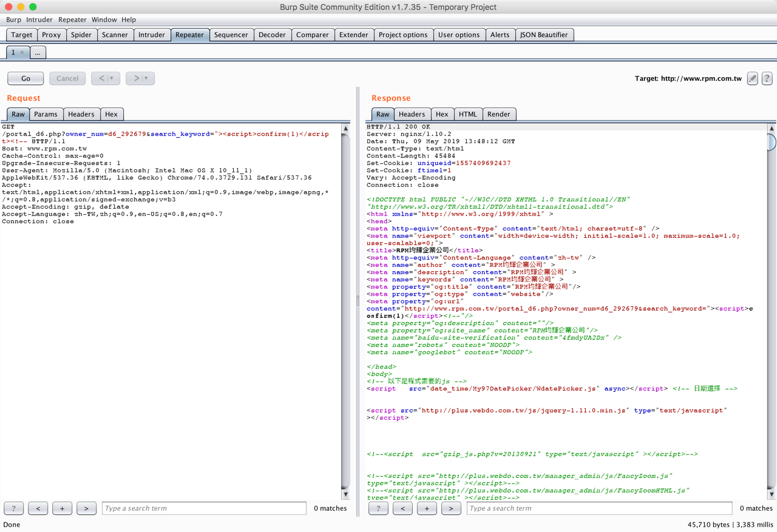Screen dimensions: 777x532
Task: Open the Repeater menu
Action: click(72, 19)
